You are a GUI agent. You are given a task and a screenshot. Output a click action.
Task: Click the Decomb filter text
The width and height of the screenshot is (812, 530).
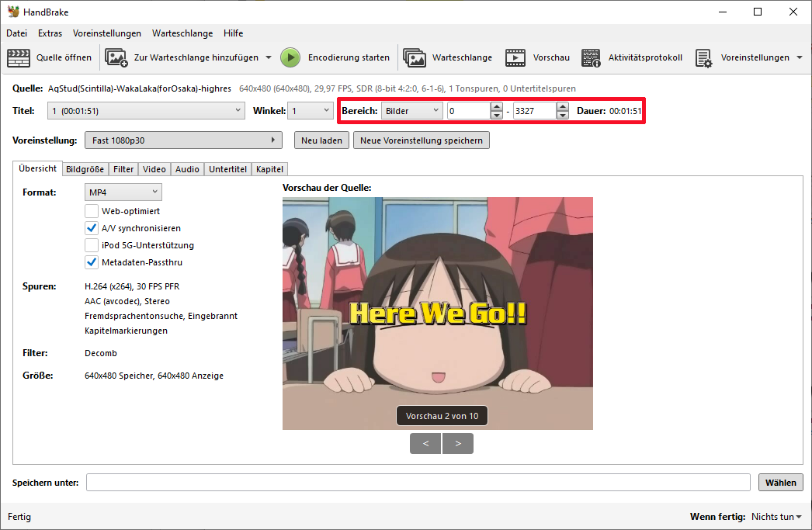(101, 353)
